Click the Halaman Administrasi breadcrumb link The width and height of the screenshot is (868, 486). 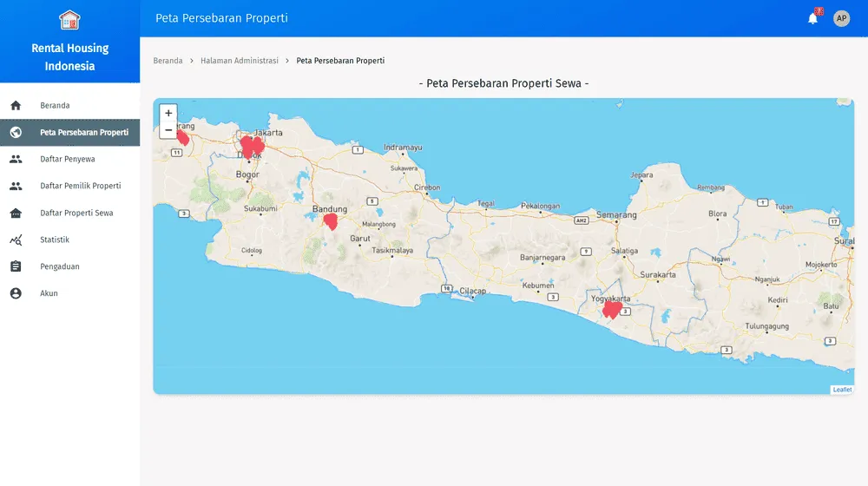[x=240, y=61]
